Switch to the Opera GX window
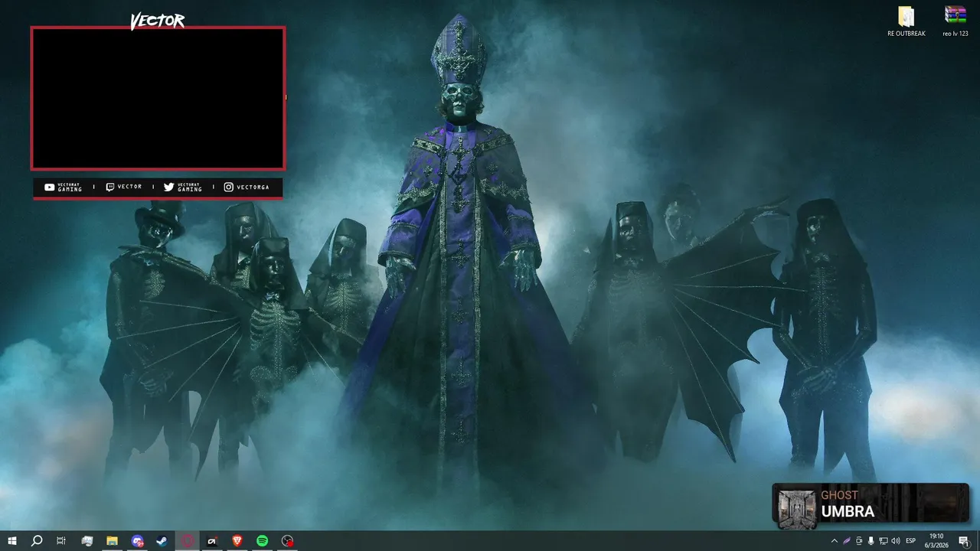 187,541
